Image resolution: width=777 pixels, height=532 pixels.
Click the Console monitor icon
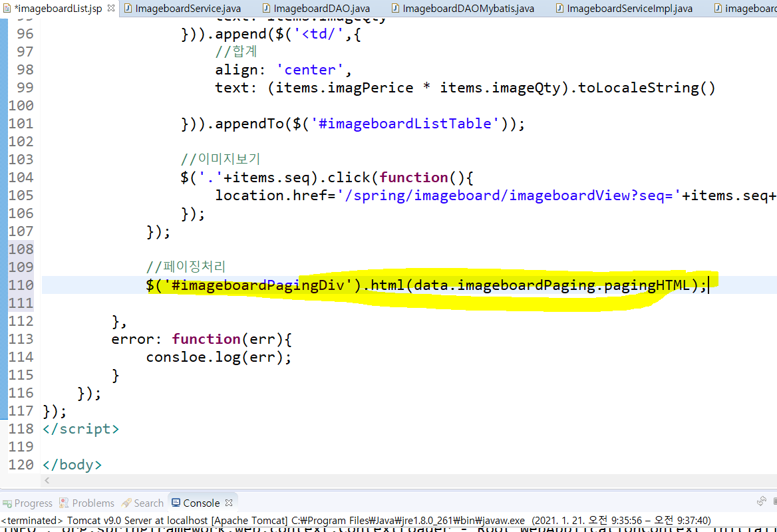pos(176,503)
